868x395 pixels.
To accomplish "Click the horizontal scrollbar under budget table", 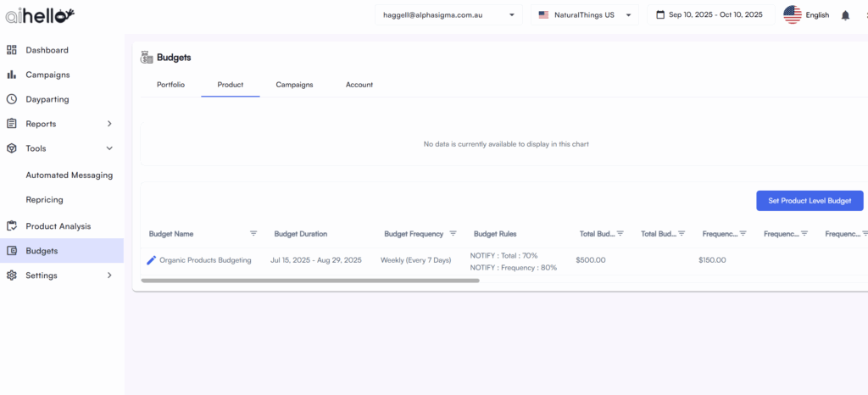I will click(310, 281).
